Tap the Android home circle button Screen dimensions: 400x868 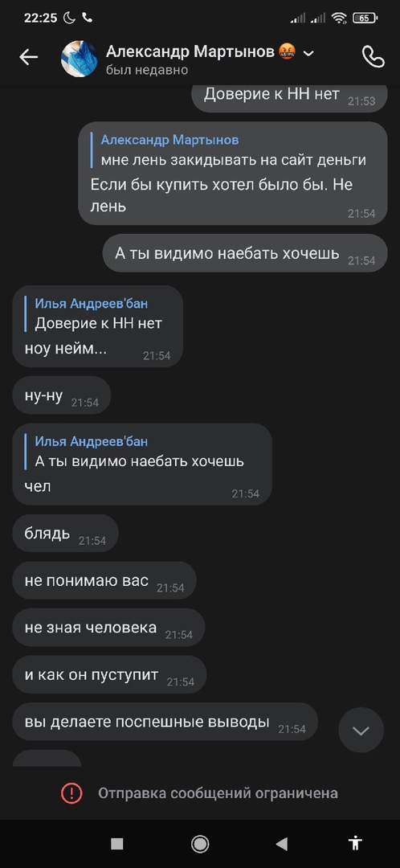[x=200, y=843]
